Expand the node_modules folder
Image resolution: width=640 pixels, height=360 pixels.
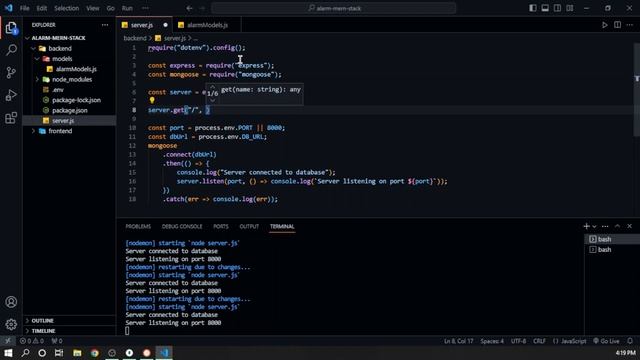pos(37,80)
